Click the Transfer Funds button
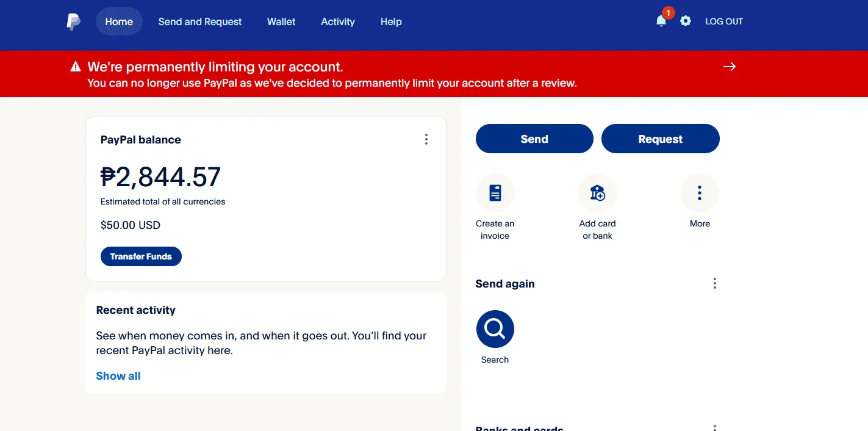The image size is (868, 431). (x=141, y=256)
